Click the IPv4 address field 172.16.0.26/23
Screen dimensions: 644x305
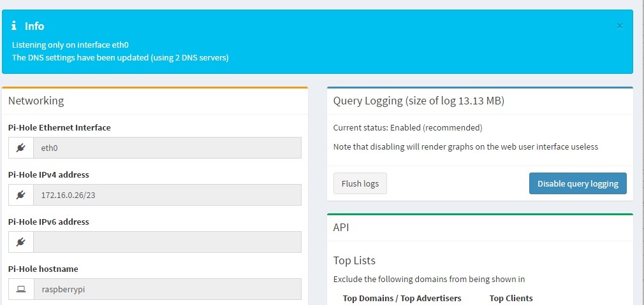(x=167, y=195)
